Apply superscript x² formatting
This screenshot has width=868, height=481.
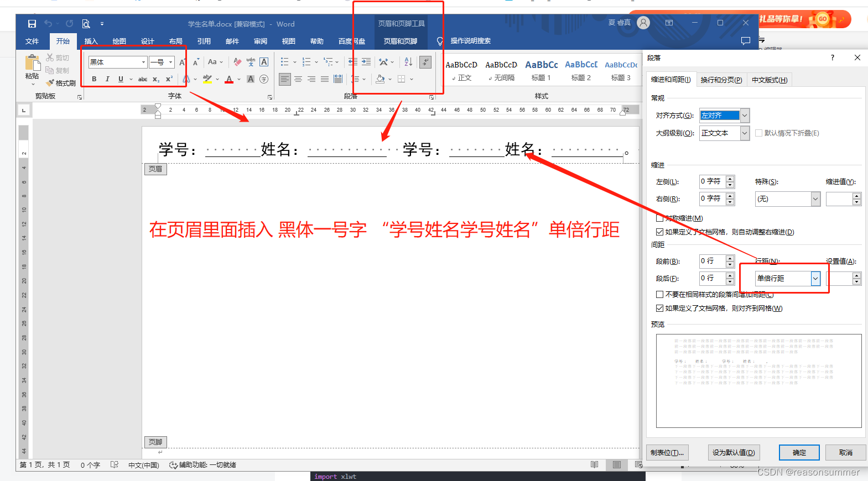(169, 79)
